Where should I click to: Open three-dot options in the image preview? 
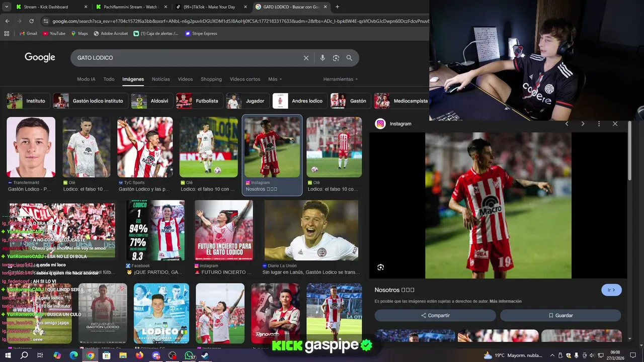[x=599, y=124]
